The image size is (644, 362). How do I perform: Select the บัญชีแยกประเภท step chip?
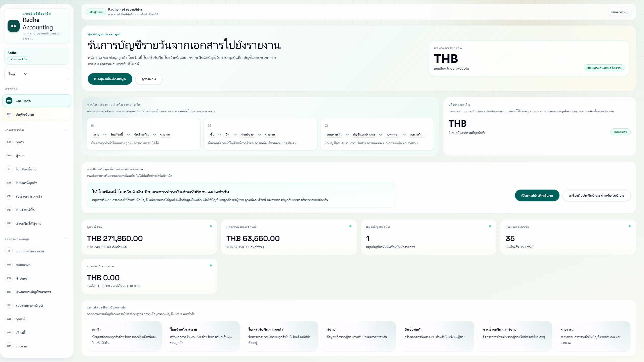pos(364,134)
